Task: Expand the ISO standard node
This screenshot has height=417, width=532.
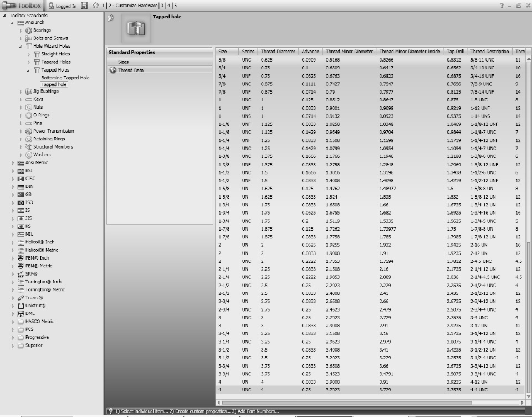Action: (x=13, y=202)
